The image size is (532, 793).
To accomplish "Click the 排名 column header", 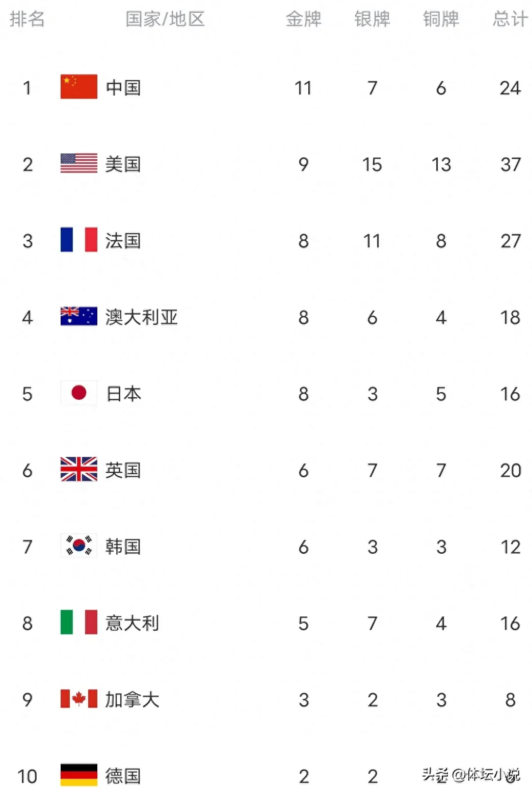I will tap(27, 19).
